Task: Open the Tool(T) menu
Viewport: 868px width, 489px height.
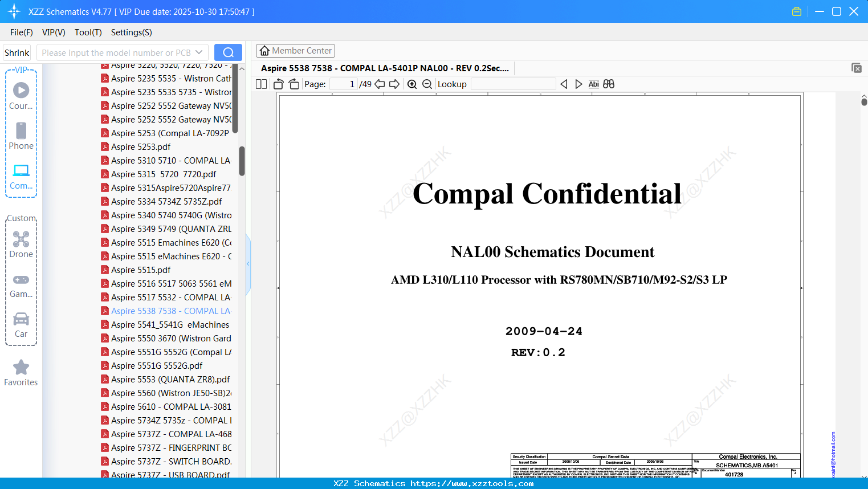Action: [88, 32]
